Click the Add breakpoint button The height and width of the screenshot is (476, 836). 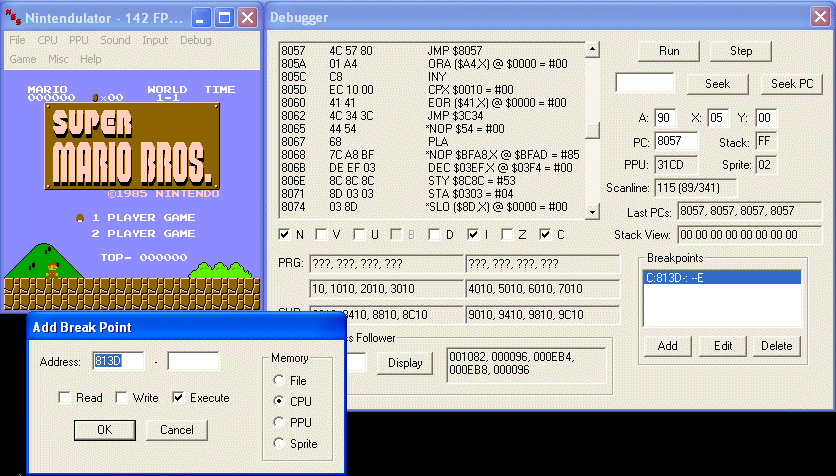point(668,346)
